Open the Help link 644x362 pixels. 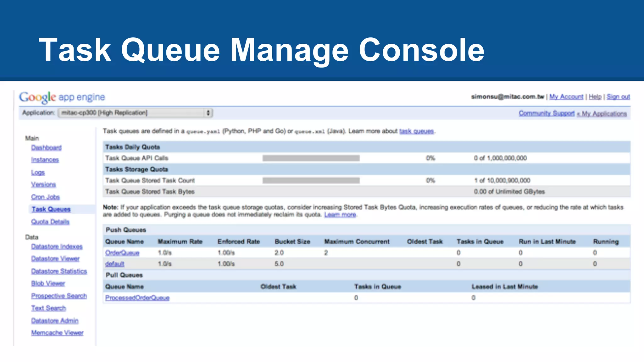(595, 97)
